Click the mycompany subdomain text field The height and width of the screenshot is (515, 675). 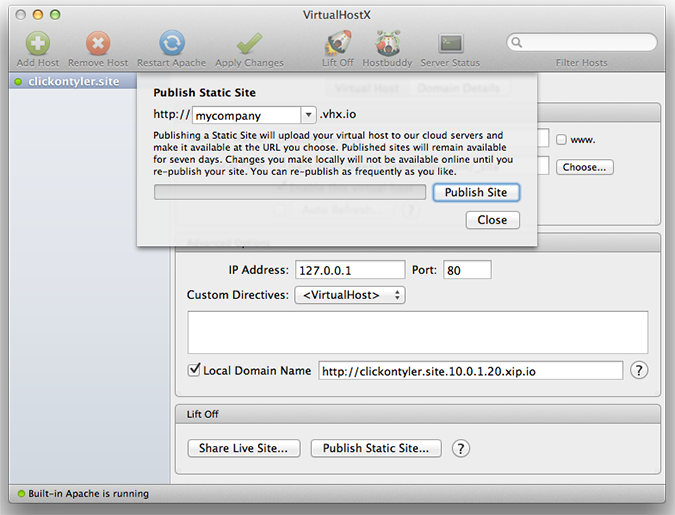(x=247, y=115)
